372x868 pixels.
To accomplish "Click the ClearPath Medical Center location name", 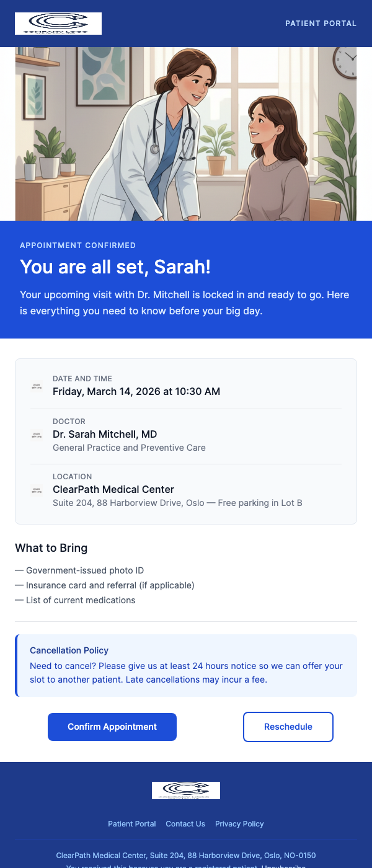I will point(113,489).
